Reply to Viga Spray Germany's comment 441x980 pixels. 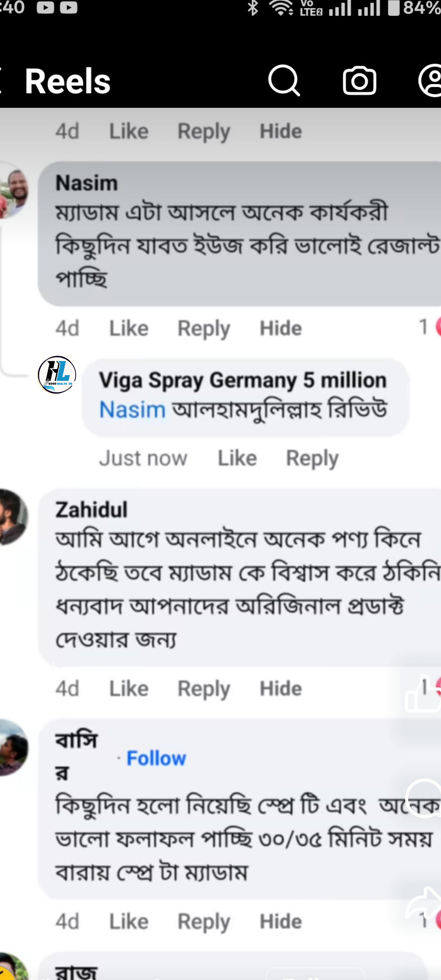point(312,458)
